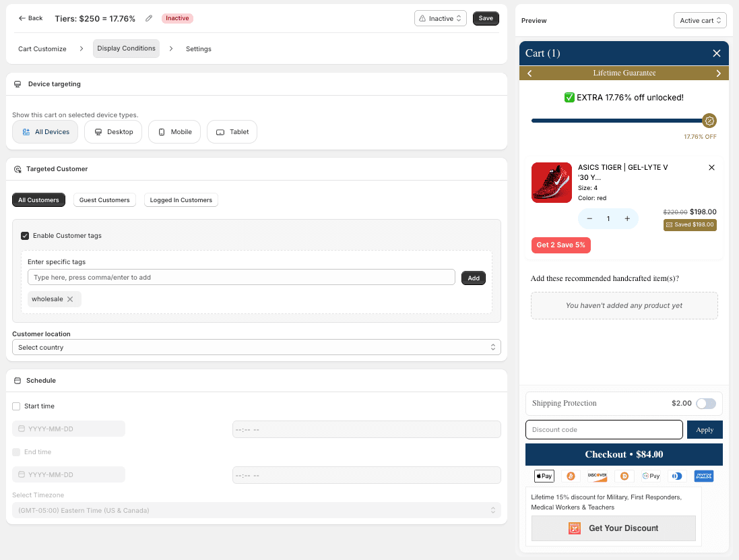Image resolution: width=739 pixels, height=560 pixels.
Task: Click the Amex card icon
Action: click(x=704, y=476)
